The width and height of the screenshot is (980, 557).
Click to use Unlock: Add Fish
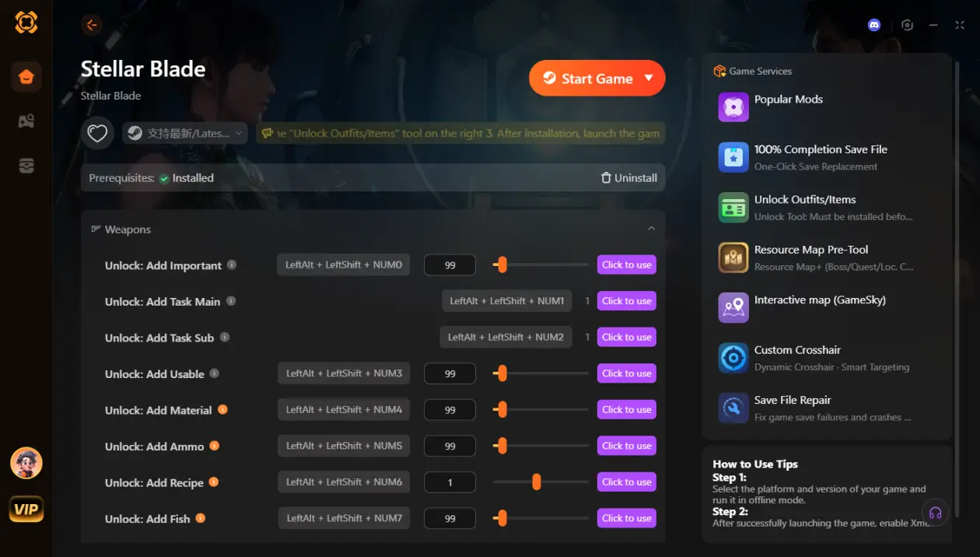click(626, 518)
